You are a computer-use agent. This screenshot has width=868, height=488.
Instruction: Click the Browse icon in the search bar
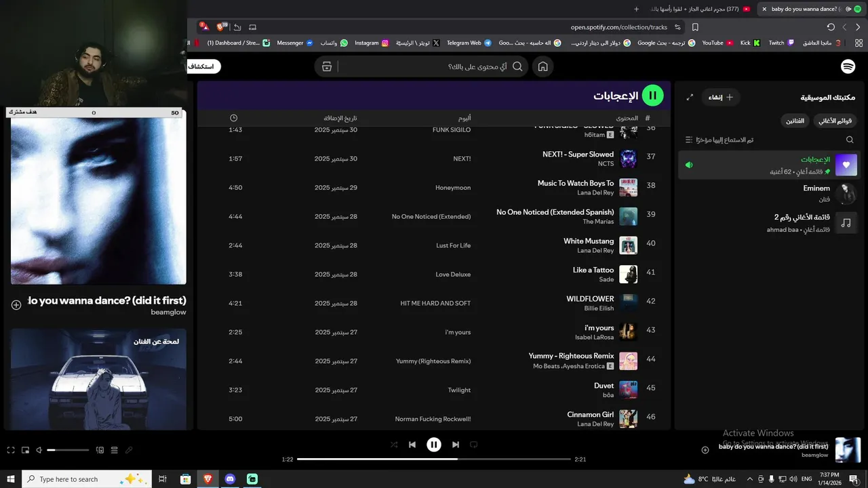327,66
